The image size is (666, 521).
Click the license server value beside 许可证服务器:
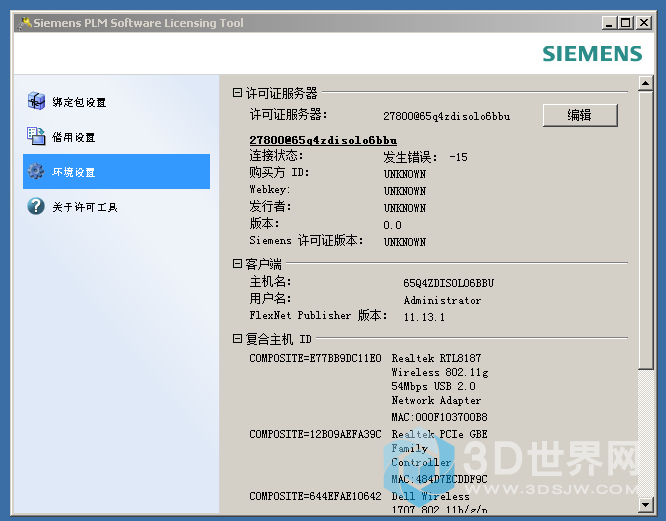[x=446, y=116]
